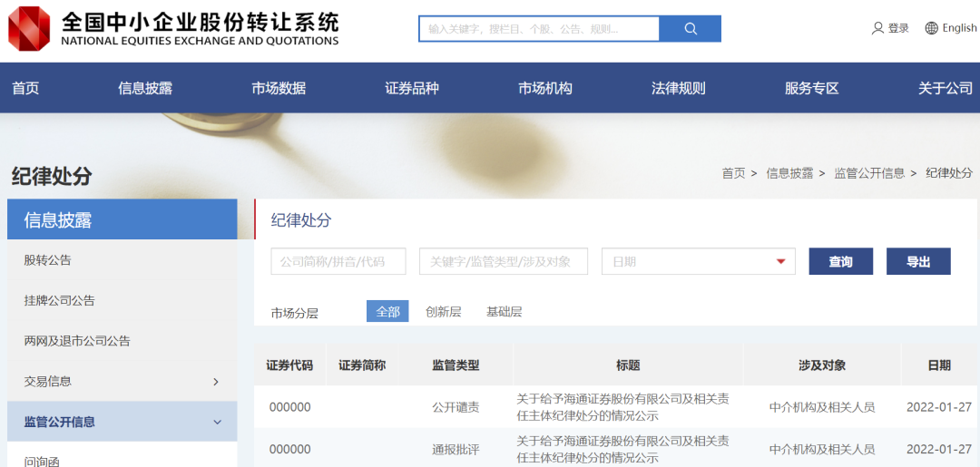Open the 日期 date dropdown arrow
Screen dimensions: 980x467
(780, 262)
